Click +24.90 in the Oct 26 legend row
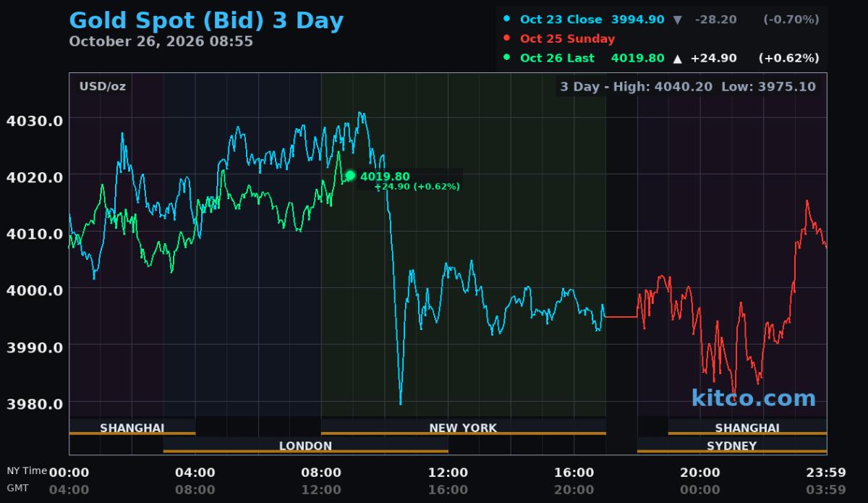The height and width of the screenshot is (503, 868). (x=713, y=58)
